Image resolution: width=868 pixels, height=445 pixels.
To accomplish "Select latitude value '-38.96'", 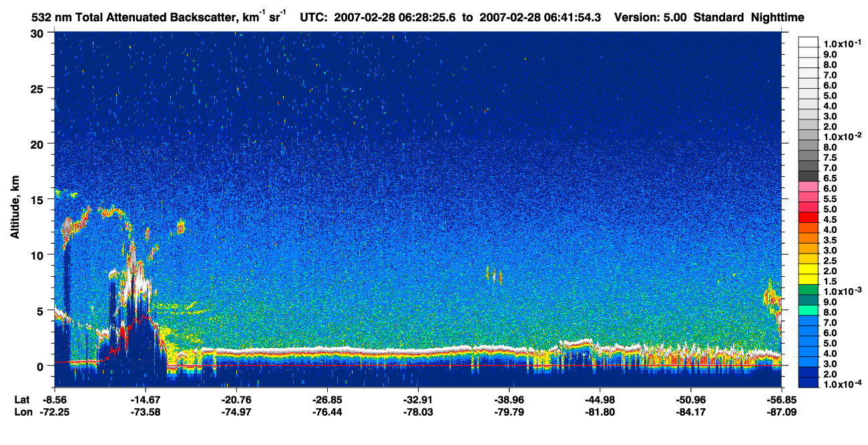I will pyautogui.click(x=509, y=400).
